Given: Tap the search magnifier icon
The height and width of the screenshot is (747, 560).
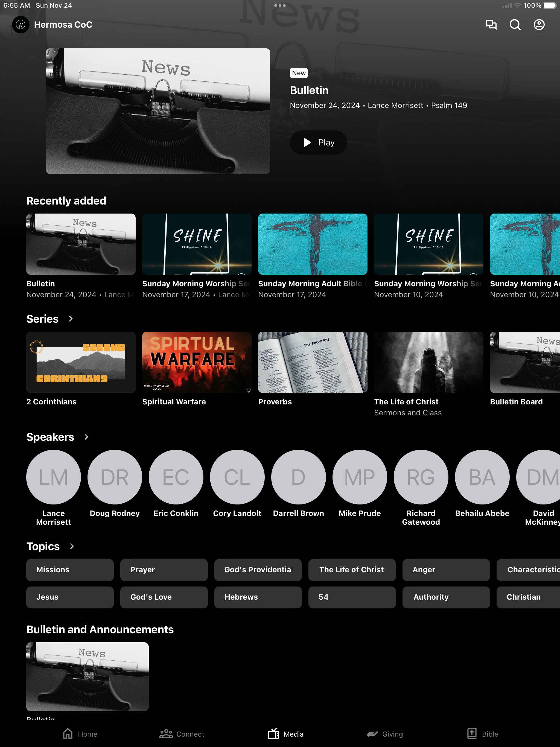Looking at the screenshot, I should coord(515,25).
